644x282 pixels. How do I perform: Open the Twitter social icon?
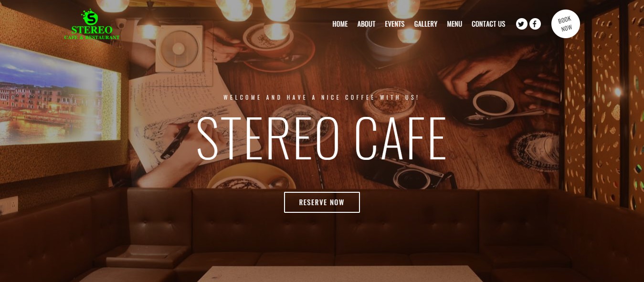coord(522,24)
